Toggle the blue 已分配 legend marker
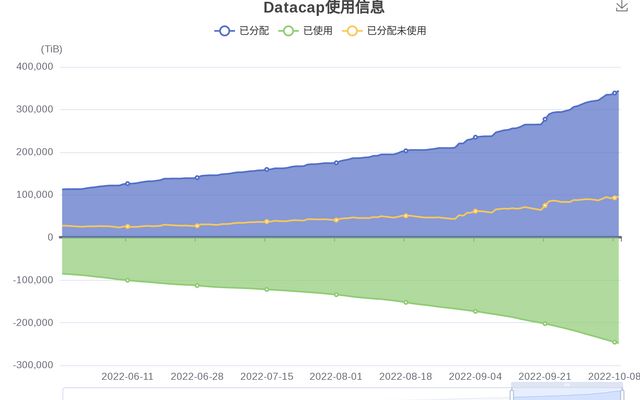 224,31
